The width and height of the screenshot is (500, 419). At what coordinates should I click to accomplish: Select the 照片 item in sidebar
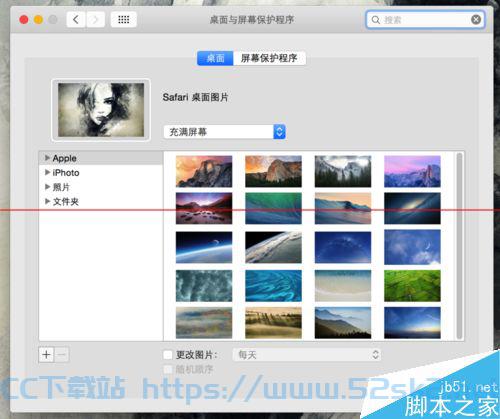click(x=61, y=187)
